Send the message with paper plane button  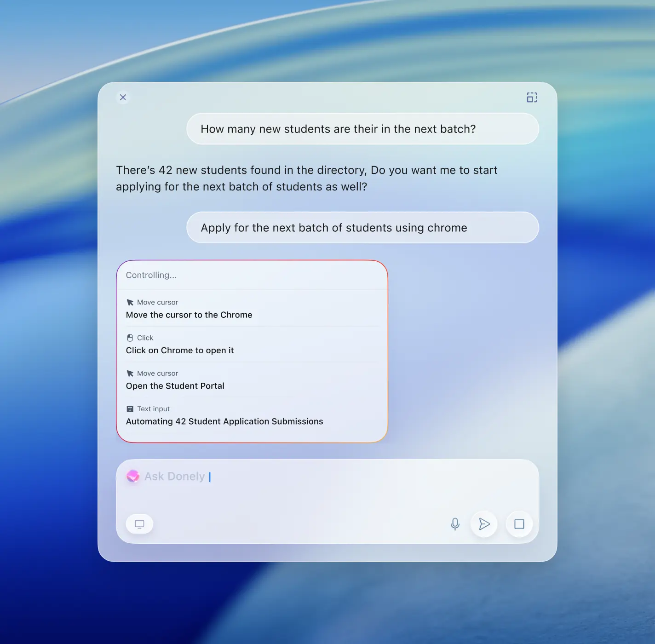click(x=484, y=524)
